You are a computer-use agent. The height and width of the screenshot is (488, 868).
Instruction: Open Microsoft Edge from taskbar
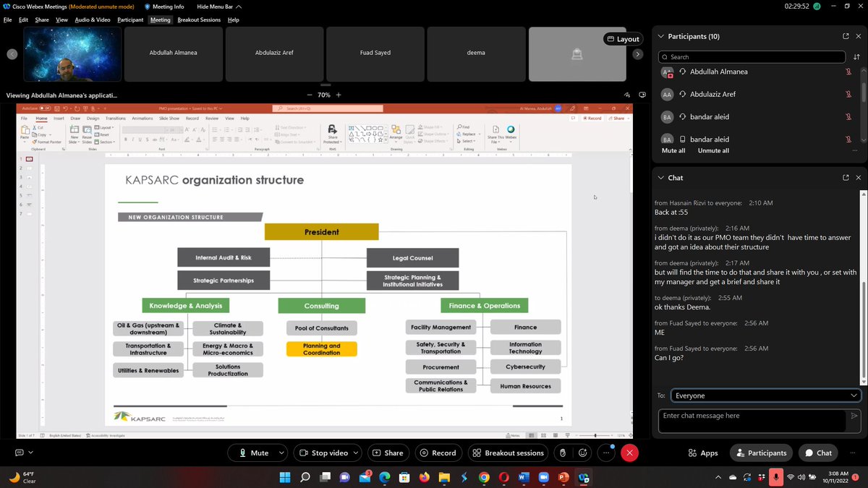click(x=385, y=477)
